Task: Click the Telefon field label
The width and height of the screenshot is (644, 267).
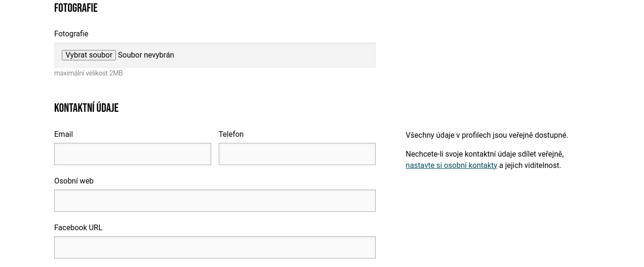Action: [x=231, y=134]
